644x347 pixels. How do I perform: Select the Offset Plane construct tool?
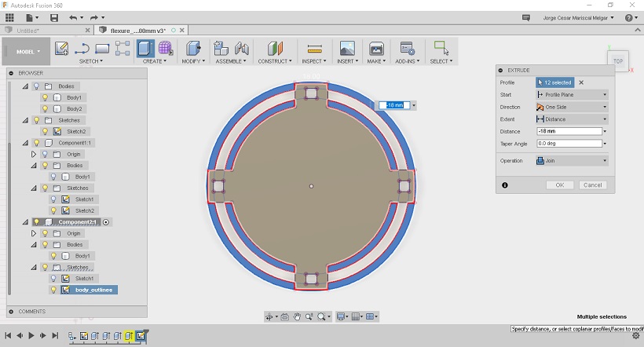pos(275,49)
